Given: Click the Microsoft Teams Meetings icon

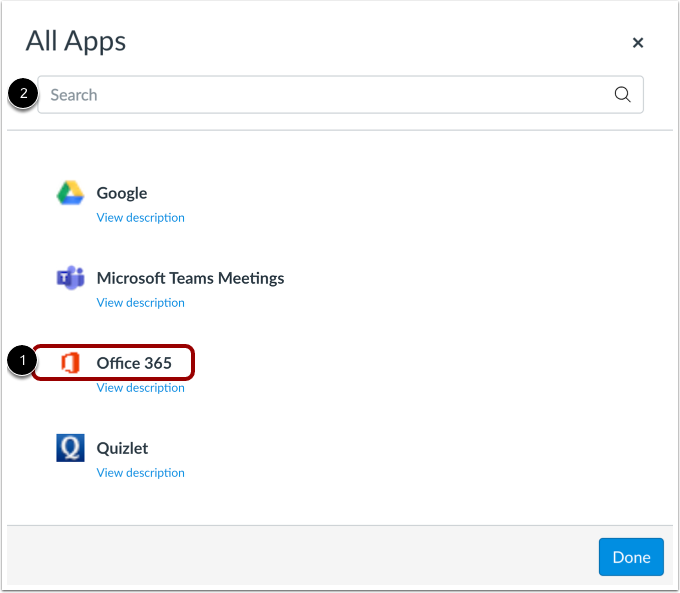Looking at the screenshot, I should click(x=70, y=278).
